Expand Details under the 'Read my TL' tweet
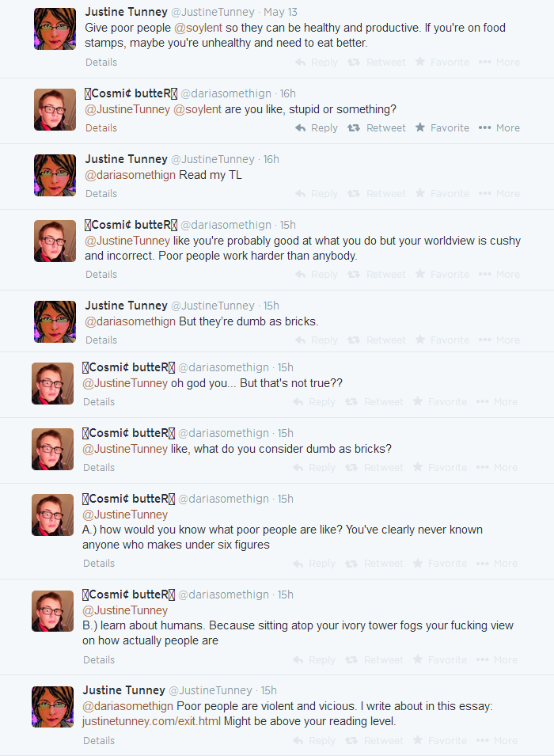This screenshot has width=554, height=756. pyautogui.click(x=101, y=193)
